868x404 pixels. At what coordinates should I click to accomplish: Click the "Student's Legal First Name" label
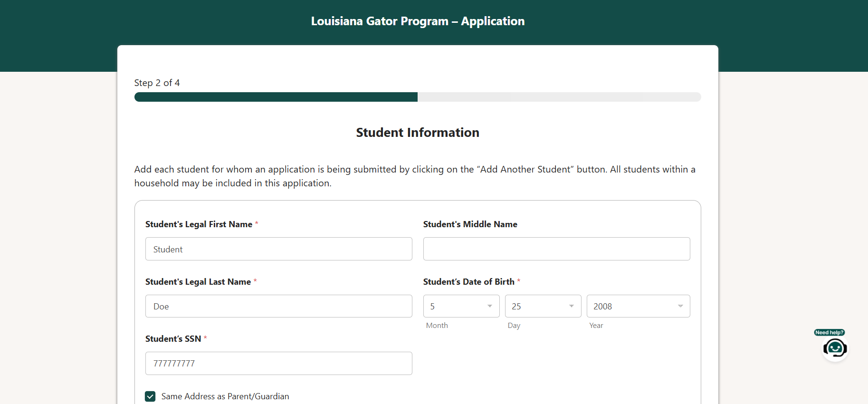199,224
